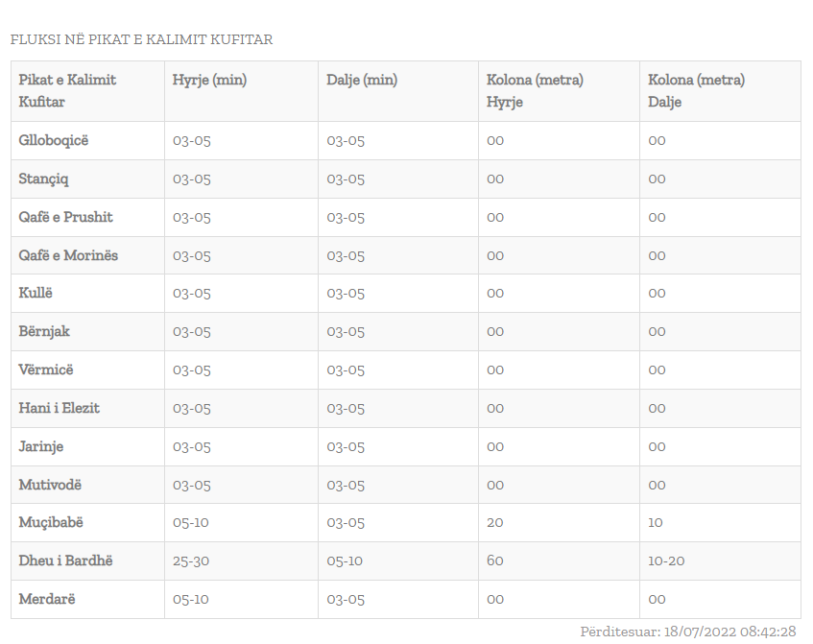This screenshot has width=813, height=644.
Task: Click the Bërnjak row name
Action: tap(44, 331)
